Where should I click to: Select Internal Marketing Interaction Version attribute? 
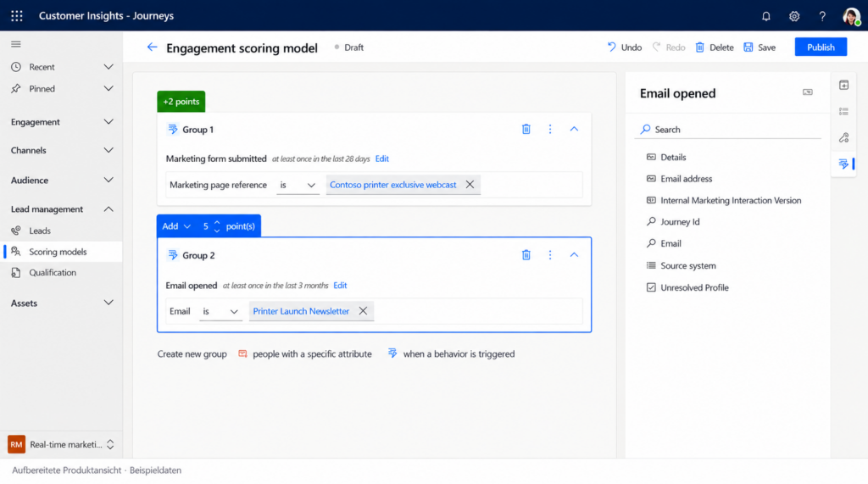[x=724, y=201]
